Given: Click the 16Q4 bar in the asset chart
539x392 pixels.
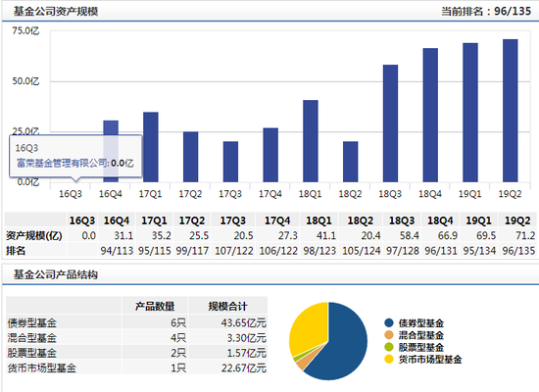Looking at the screenshot, I should 111,151.
